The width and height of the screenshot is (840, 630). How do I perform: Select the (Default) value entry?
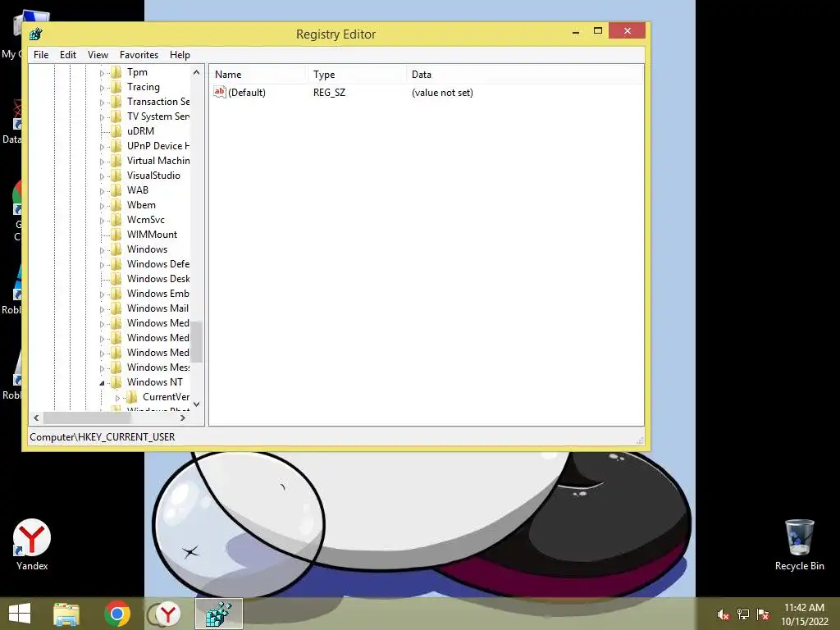click(246, 93)
